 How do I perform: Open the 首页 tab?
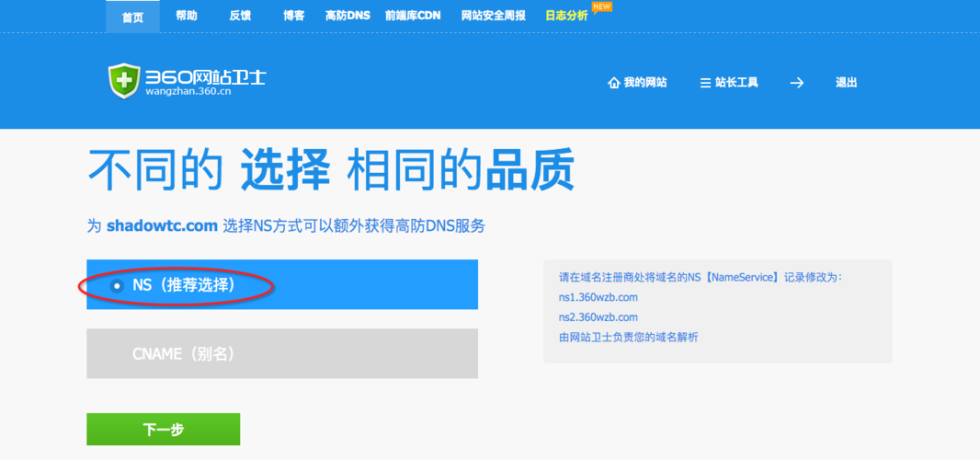point(132,17)
